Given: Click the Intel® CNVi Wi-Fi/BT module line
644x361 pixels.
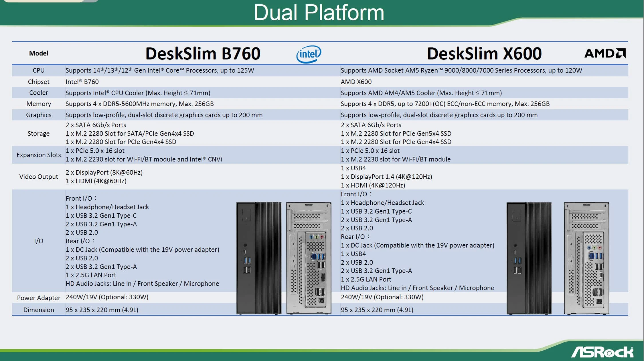Looking at the screenshot, I should tap(144, 159).
